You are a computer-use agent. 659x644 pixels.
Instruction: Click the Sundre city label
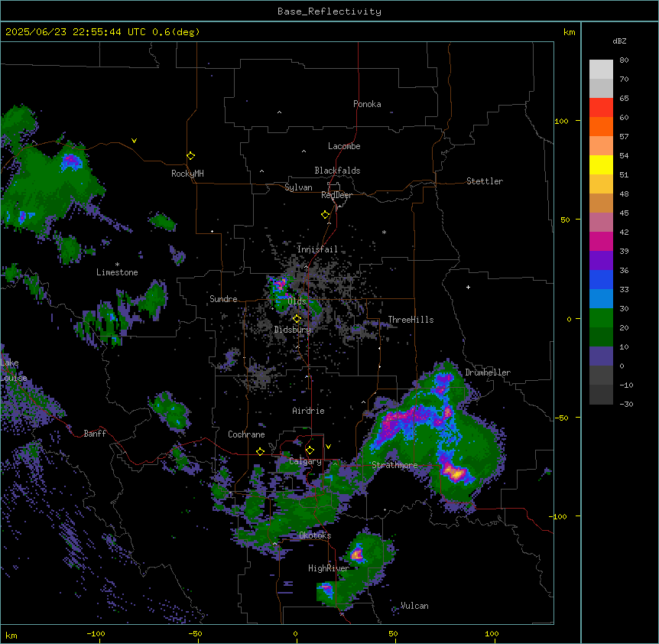coord(223,299)
